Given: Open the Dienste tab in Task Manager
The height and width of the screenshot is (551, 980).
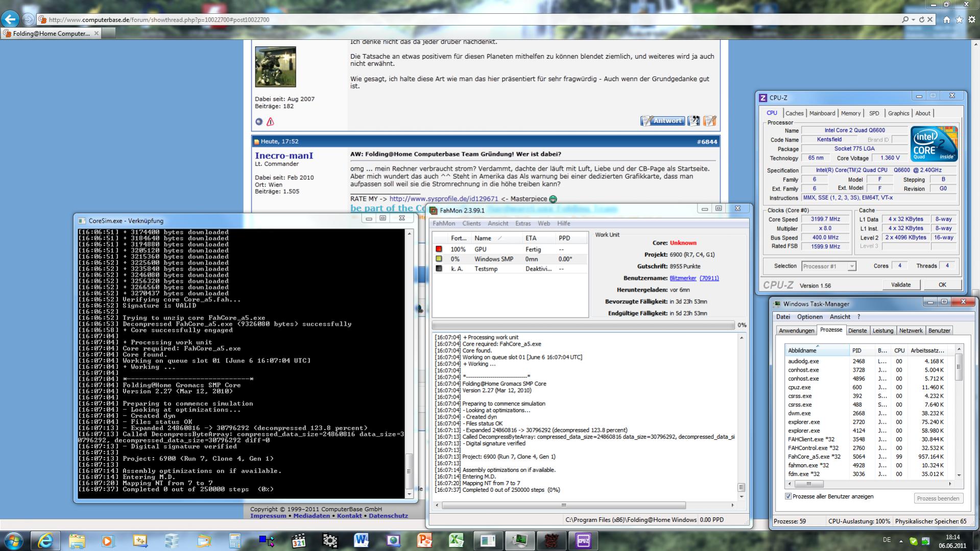Looking at the screenshot, I should pyautogui.click(x=857, y=330).
